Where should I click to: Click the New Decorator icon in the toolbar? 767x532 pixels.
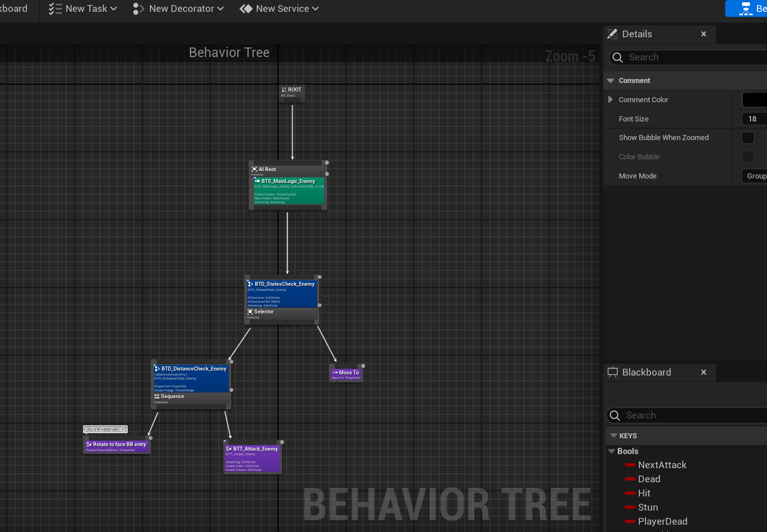coord(137,8)
